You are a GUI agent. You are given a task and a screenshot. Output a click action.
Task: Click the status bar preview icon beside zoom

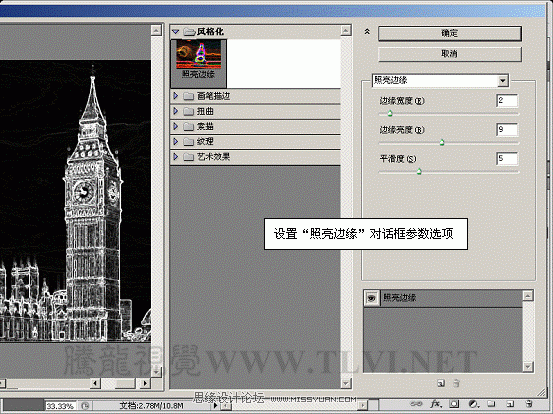click(x=85, y=406)
